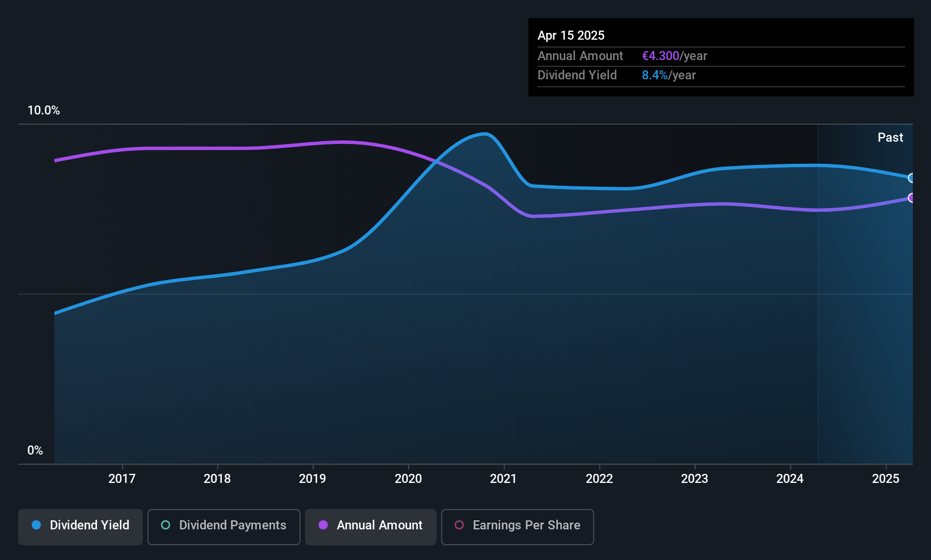
Task: Toggle the Annual Amount series
Action: (x=371, y=527)
